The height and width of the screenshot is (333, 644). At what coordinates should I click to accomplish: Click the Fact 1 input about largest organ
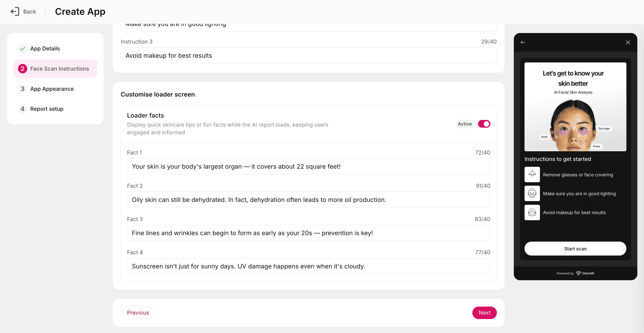click(x=308, y=166)
